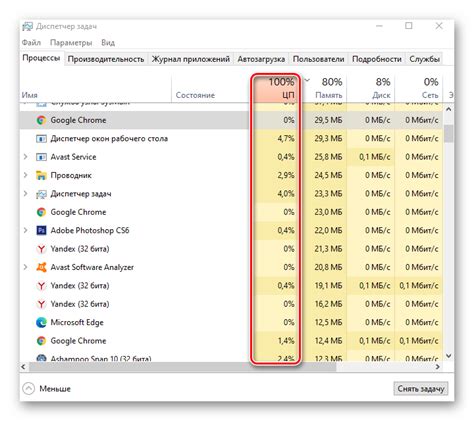Click the horizontal scrollbar left arrow

23,367
